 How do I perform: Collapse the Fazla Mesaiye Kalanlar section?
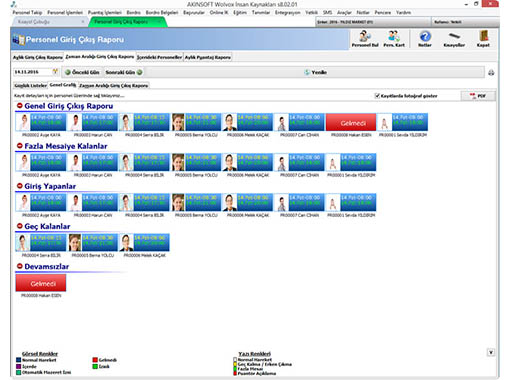click(20, 146)
